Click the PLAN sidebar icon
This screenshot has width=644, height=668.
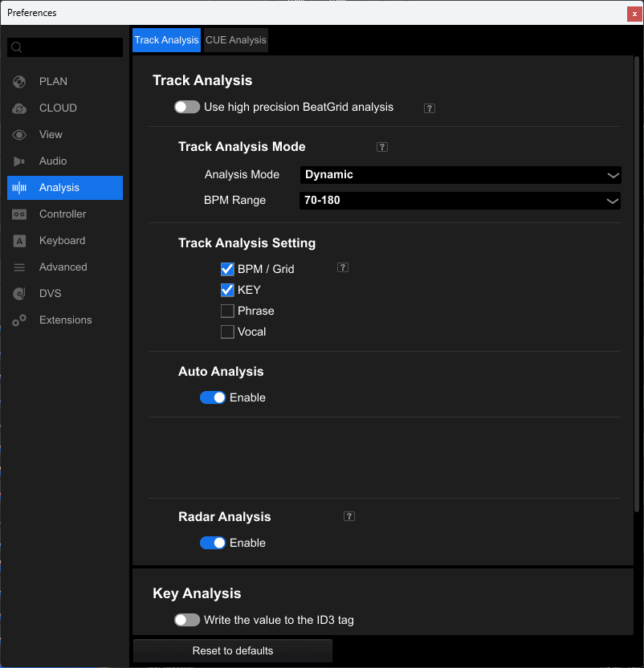pos(19,81)
